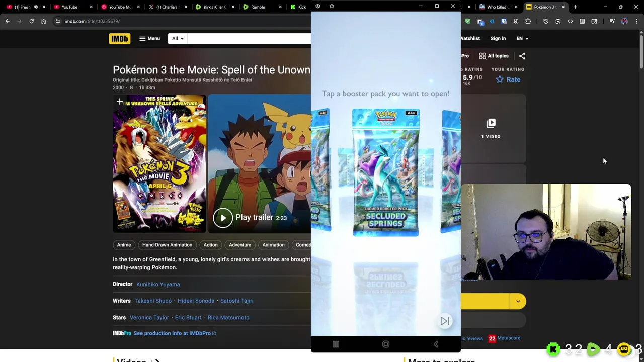Open the browser three-dot menu
This screenshot has height=362, width=644.
click(x=636, y=21)
